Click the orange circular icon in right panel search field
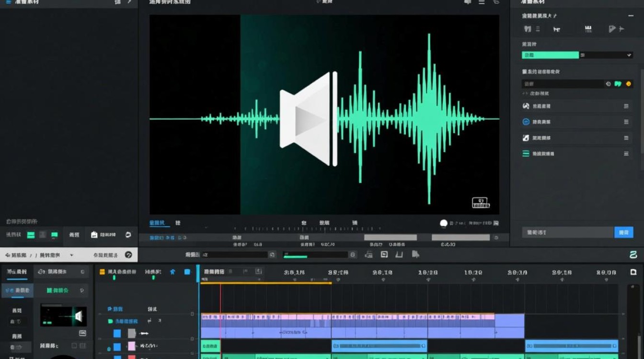The height and width of the screenshot is (359, 644). coord(629,84)
